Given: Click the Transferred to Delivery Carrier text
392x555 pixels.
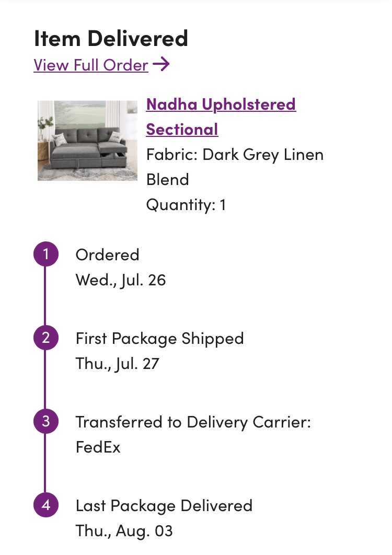Looking at the screenshot, I should (193, 422).
